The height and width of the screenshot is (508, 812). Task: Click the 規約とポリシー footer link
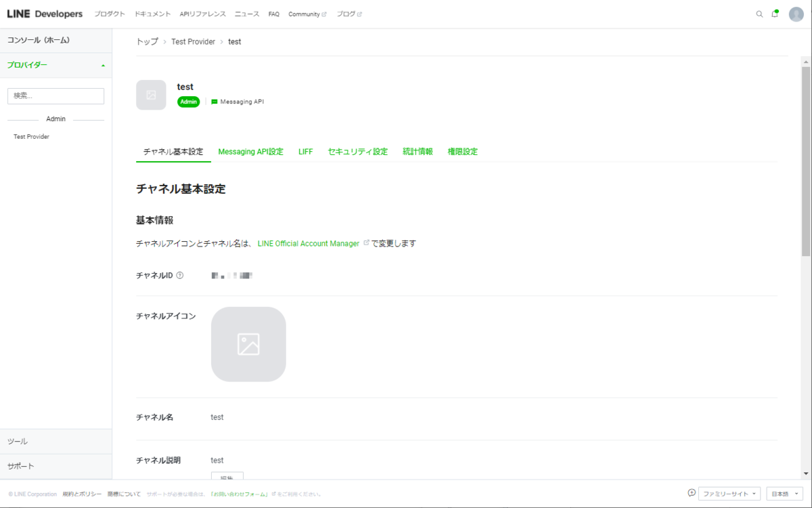tap(82, 494)
